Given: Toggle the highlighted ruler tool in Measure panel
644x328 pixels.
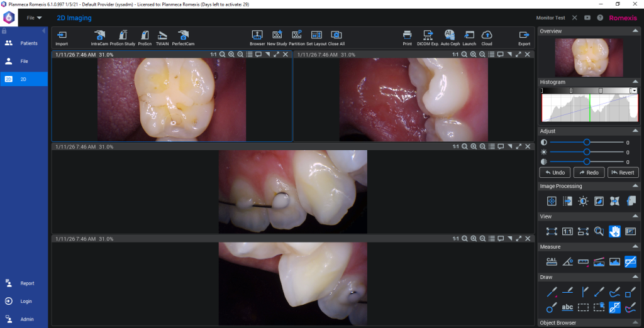Looking at the screenshot, I should (x=630, y=261).
